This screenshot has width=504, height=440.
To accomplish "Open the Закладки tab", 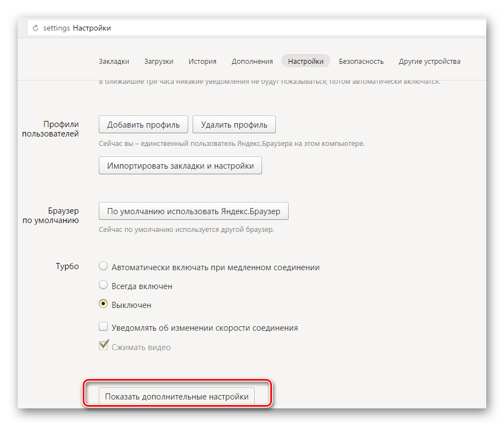I will point(114,62).
